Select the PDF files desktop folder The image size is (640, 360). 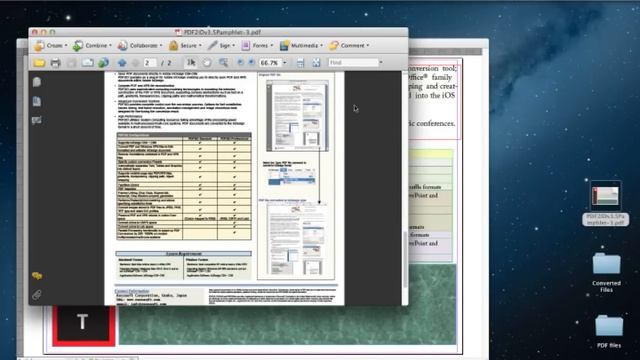click(x=609, y=331)
